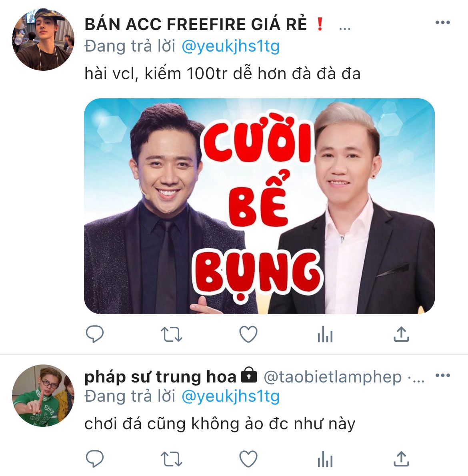Screen dimensions: 468x476
Task: Share the first tweet via upload icon
Action: pyautogui.click(x=402, y=334)
